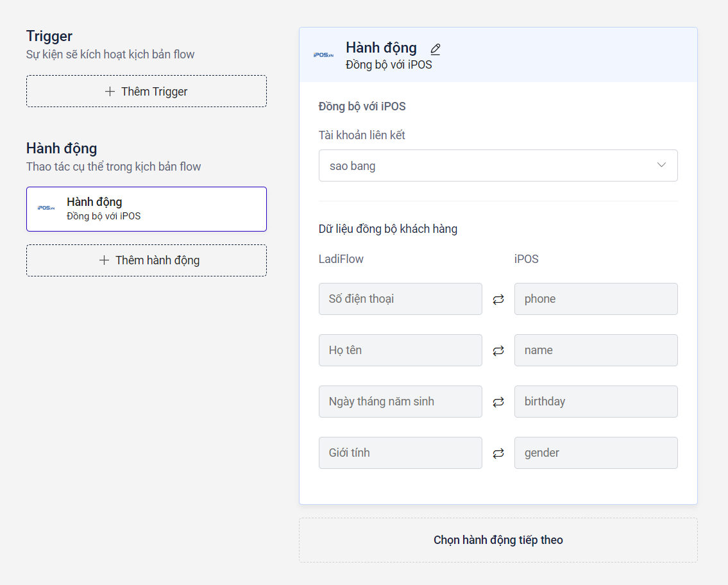This screenshot has width=728, height=585.
Task: Click the pencil edit icon beside Hành động
Action: pos(436,49)
